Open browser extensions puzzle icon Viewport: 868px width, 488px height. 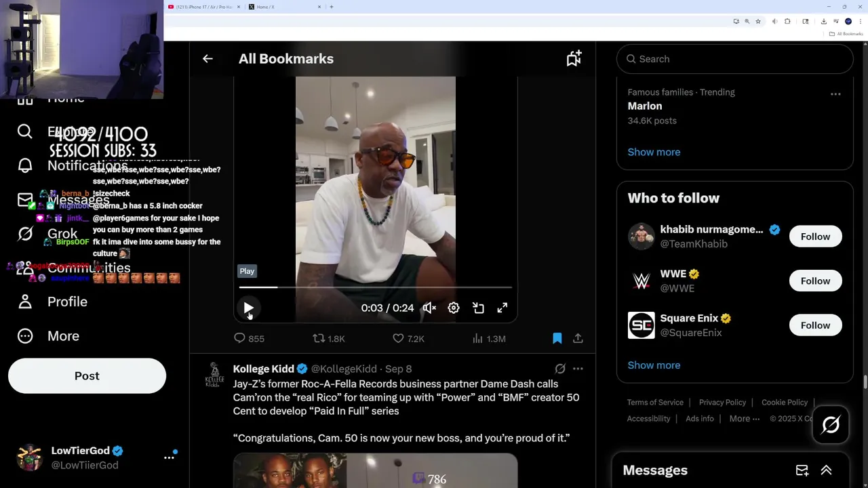tap(787, 21)
